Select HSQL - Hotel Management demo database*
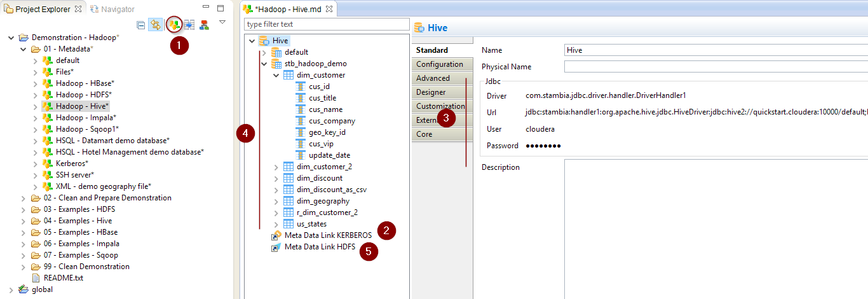This screenshot has width=868, height=299. 130,152
